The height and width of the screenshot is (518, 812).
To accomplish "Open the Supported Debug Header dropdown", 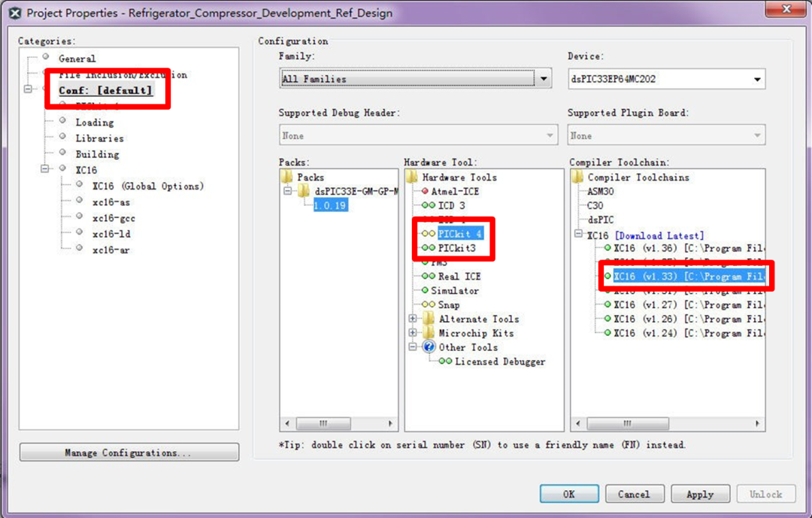I will [x=550, y=136].
